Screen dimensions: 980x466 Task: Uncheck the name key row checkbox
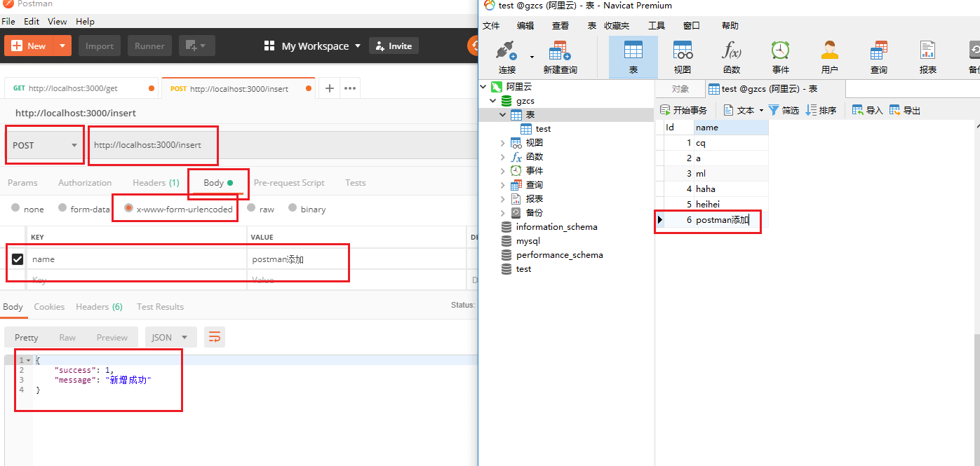(x=18, y=259)
